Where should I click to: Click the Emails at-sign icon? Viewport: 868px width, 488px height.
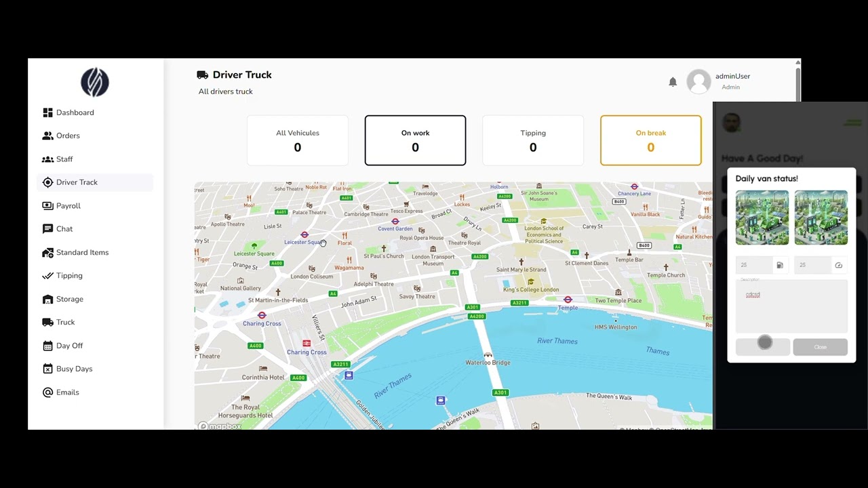point(47,392)
